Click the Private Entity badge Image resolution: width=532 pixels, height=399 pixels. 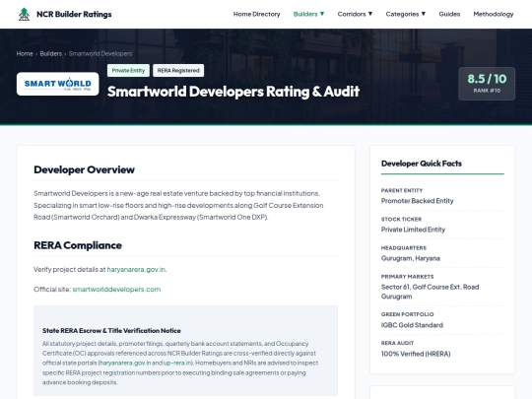[x=128, y=71]
